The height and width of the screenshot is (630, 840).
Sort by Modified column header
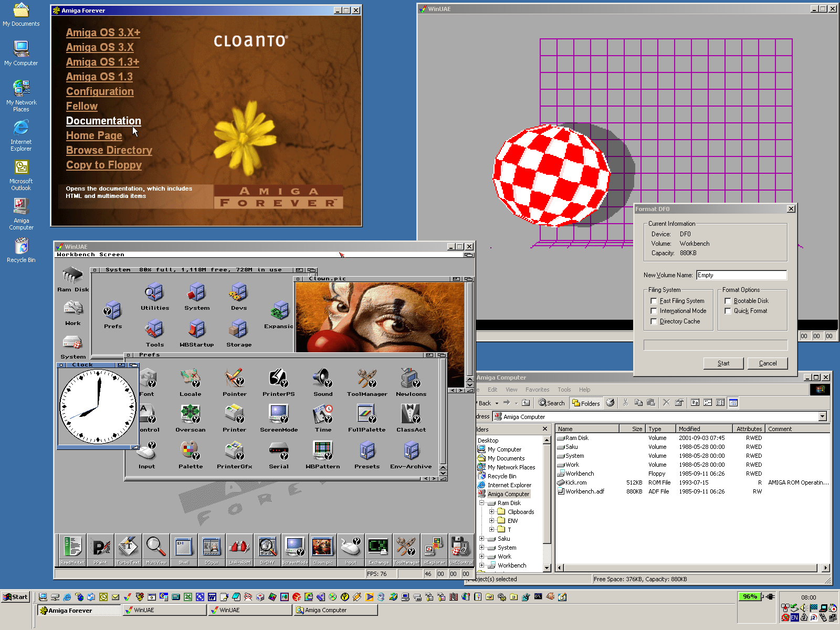click(x=704, y=429)
